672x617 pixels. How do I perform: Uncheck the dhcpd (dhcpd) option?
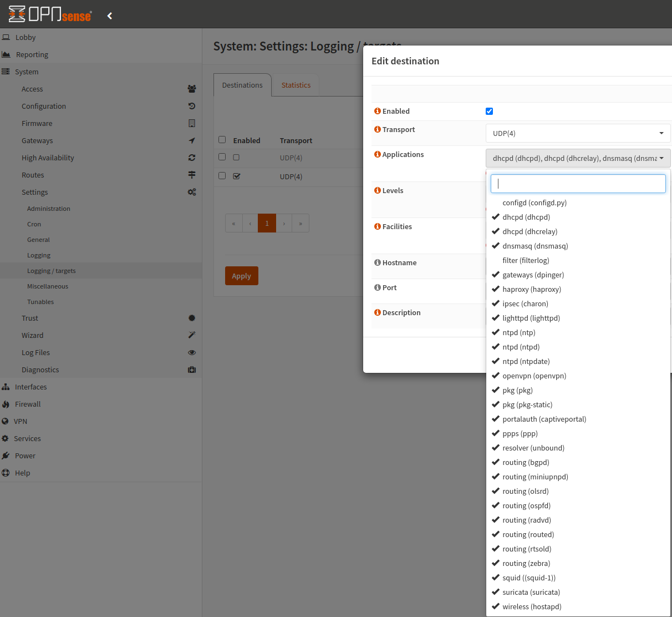[578, 217]
